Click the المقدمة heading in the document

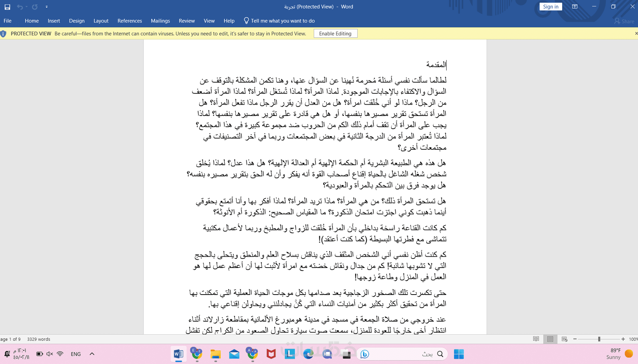[x=436, y=65]
